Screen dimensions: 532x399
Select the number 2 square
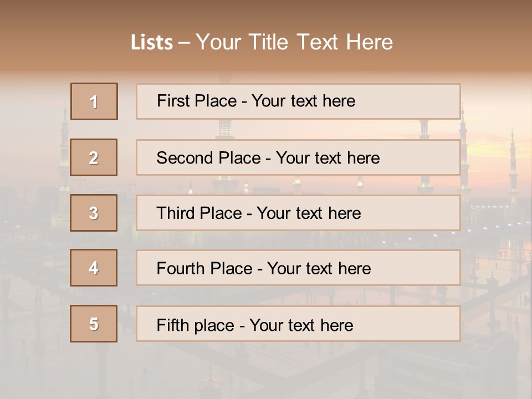tap(94, 157)
